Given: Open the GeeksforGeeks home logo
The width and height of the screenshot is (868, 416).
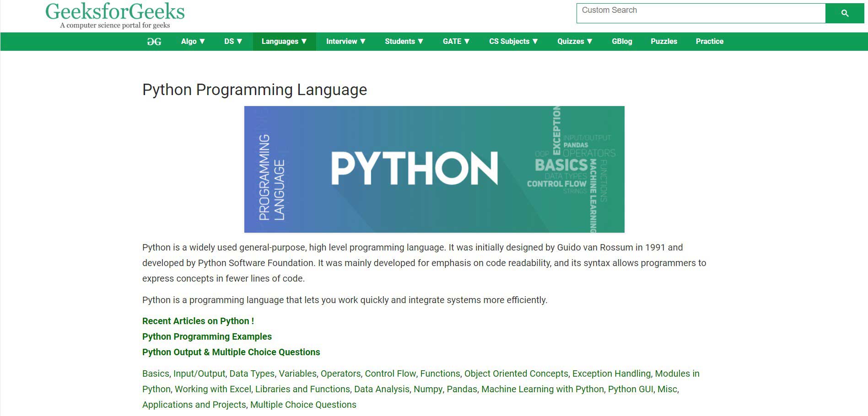Looking at the screenshot, I should coord(115,15).
